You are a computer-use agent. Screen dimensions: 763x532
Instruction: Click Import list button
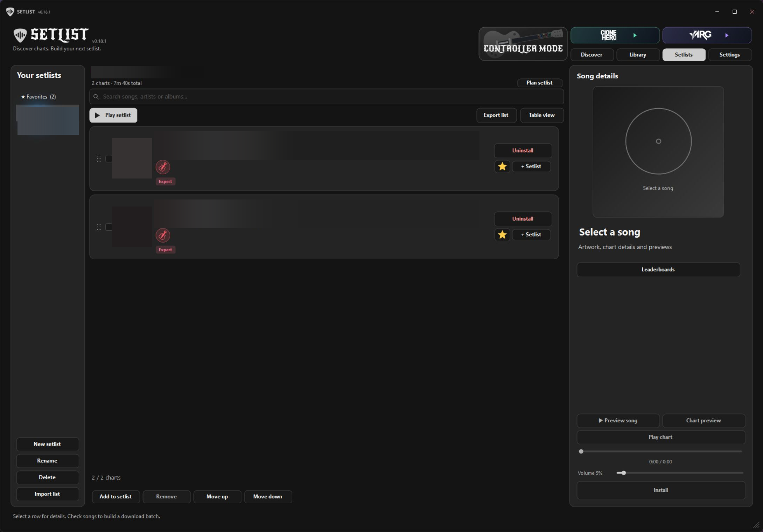coord(47,494)
